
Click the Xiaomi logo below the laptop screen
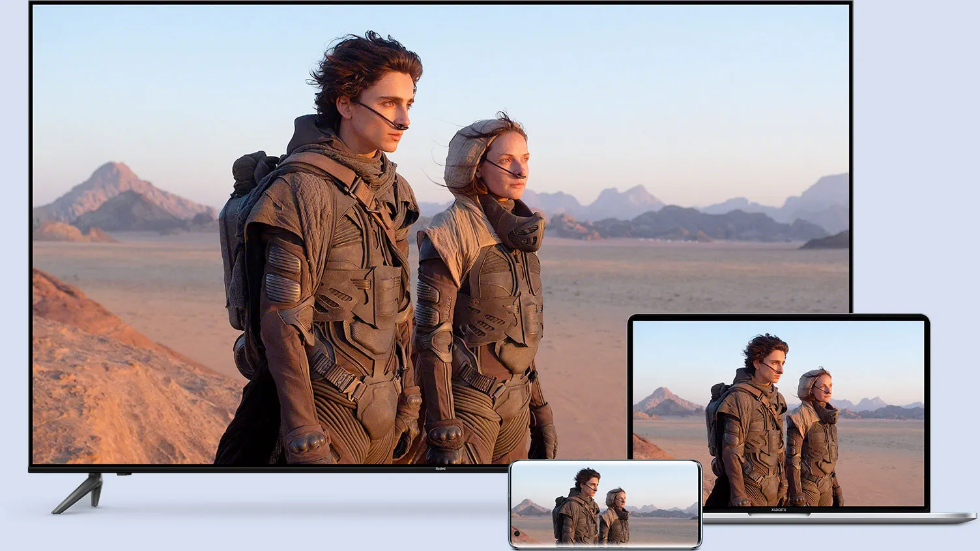(x=778, y=509)
